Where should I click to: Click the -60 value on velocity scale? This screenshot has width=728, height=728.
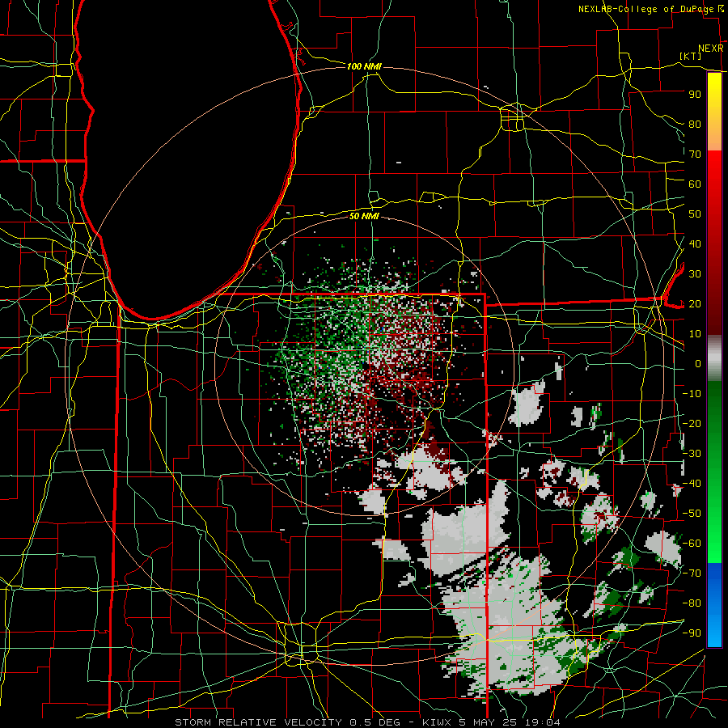(x=692, y=544)
